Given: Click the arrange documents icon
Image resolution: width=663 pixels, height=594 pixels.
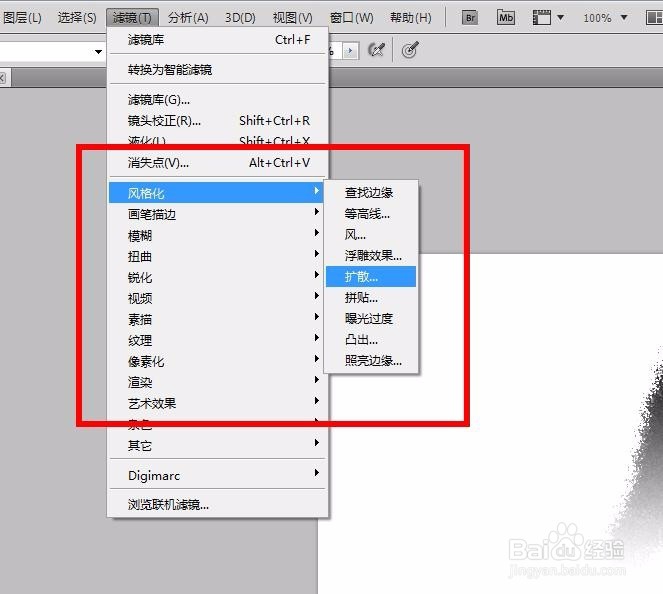Looking at the screenshot, I should 654,18.
